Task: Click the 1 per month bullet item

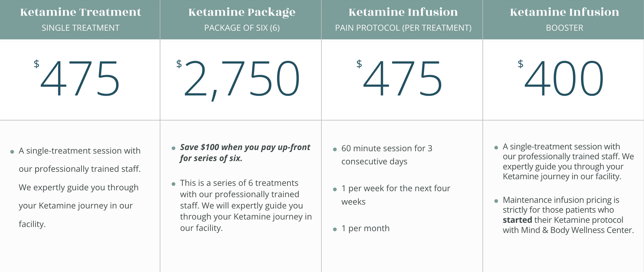Action: [365, 228]
